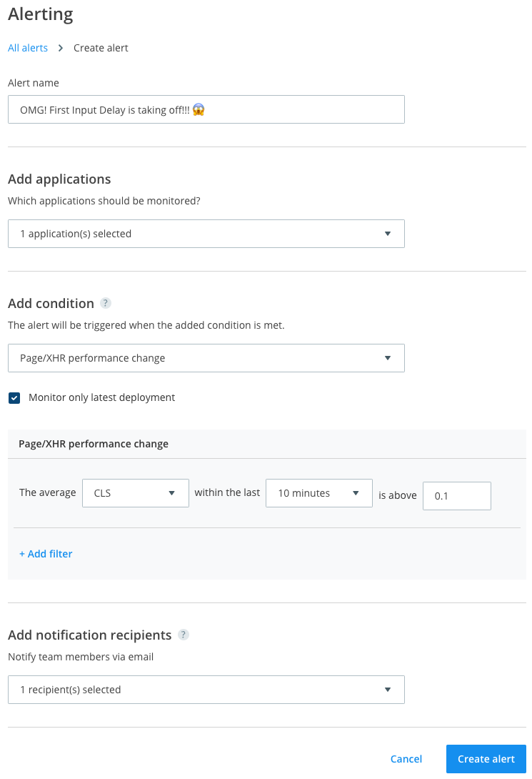
Task: Select the Create alert breadcrumb item
Action: (x=100, y=48)
